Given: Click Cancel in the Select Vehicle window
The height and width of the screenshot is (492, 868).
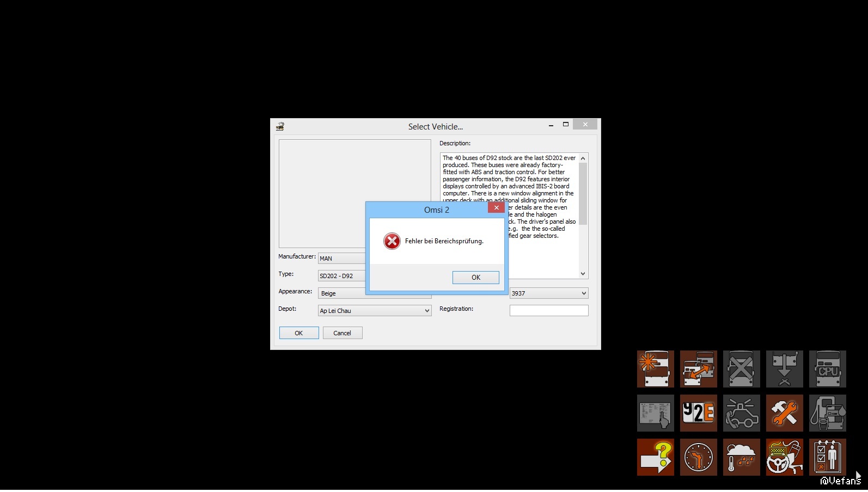Looking at the screenshot, I should point(343,333).
